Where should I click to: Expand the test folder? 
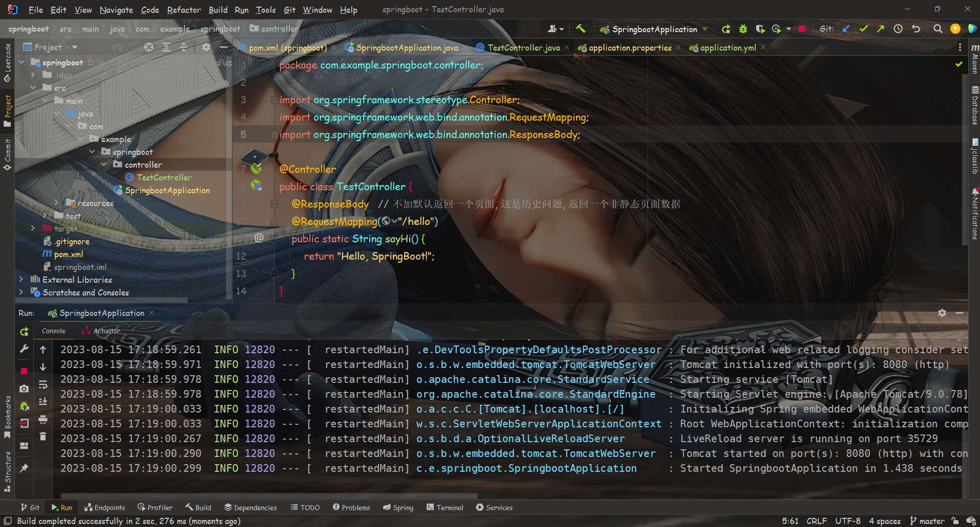45,216
